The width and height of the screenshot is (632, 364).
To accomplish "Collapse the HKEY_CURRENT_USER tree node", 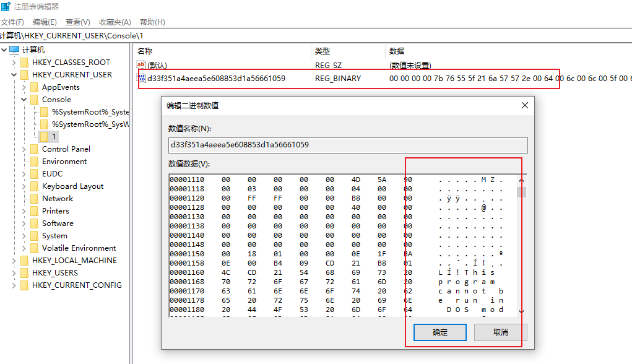I will 14,75.
